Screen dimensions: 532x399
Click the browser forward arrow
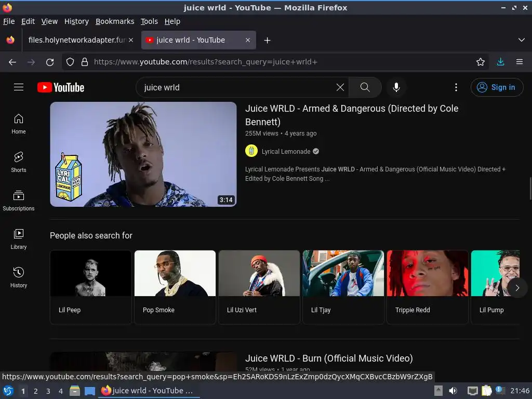(x=31, y=62)
